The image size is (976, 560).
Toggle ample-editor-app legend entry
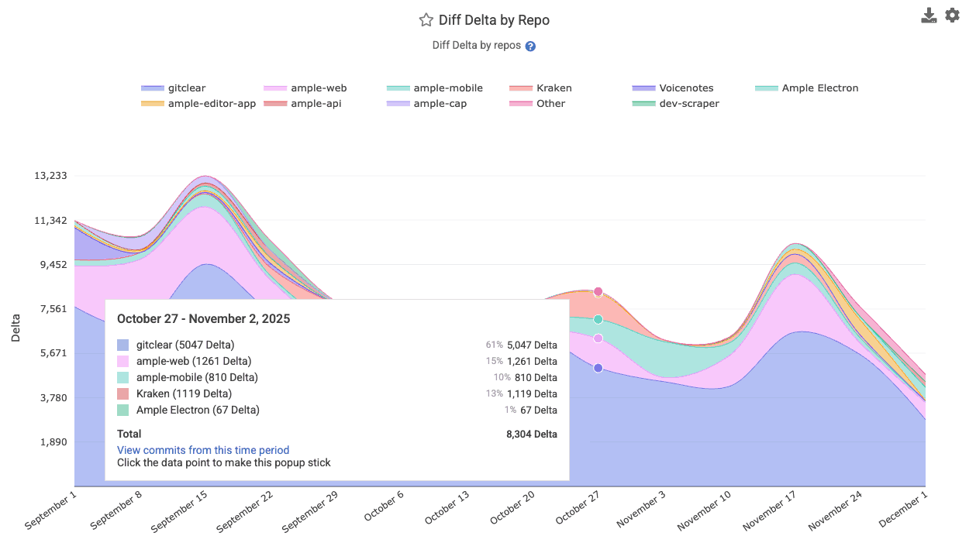pos(198,104)
